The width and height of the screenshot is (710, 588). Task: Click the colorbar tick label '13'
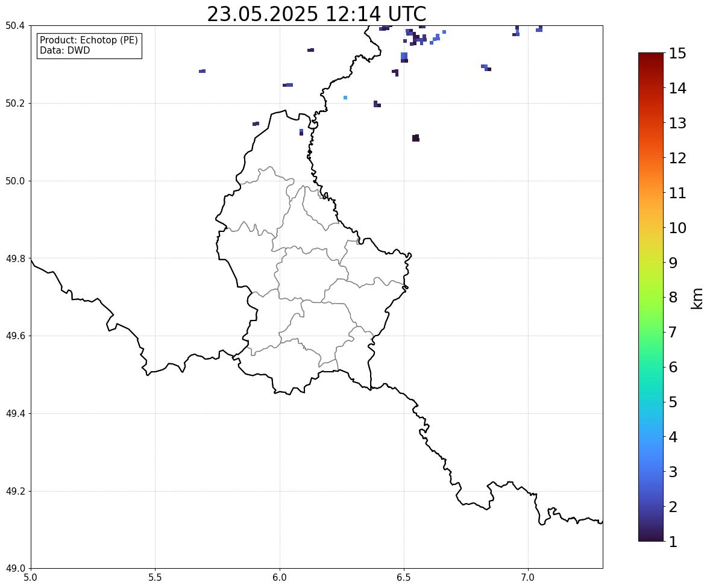click(677, 123)
